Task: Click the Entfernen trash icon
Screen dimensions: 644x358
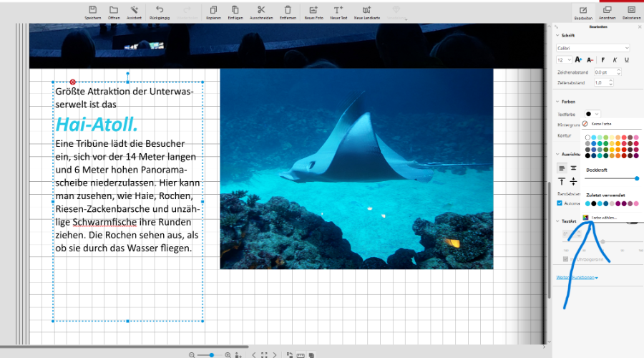Action: (x=288, y=11)
